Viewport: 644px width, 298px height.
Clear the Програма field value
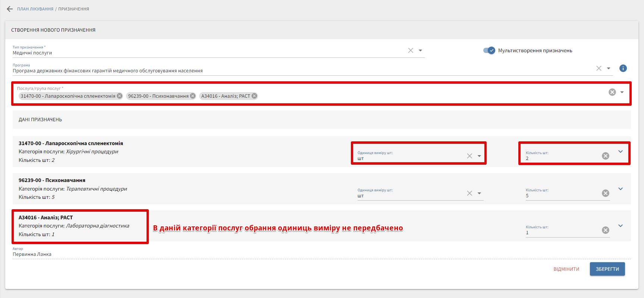coord(599,68)
